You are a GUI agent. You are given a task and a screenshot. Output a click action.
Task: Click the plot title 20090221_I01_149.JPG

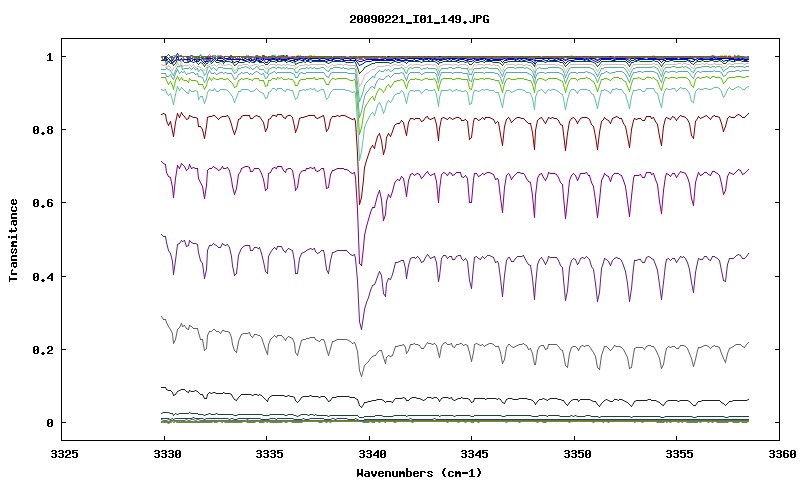[x=419, y=19]
